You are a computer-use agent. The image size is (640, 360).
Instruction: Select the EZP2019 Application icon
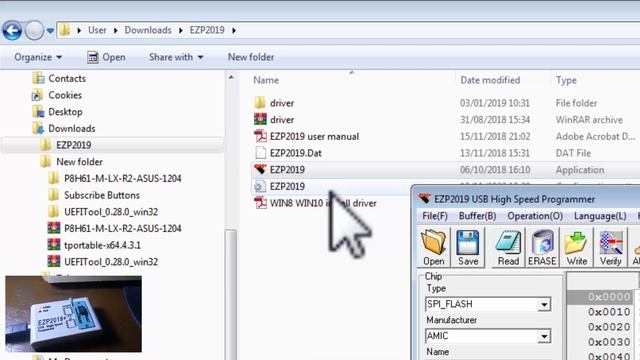pyautogui.click(x=260, y=169)
